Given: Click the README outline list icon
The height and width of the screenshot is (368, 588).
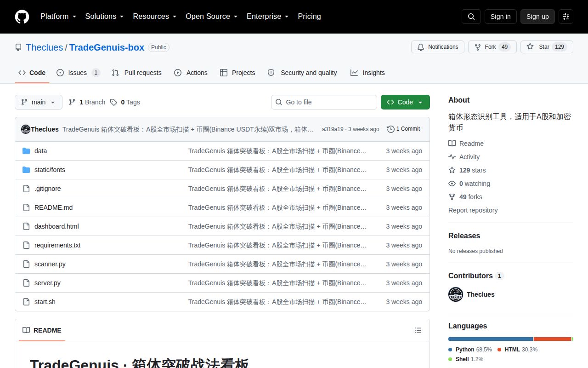Looking at the screenshot, I should click(418, 330).
